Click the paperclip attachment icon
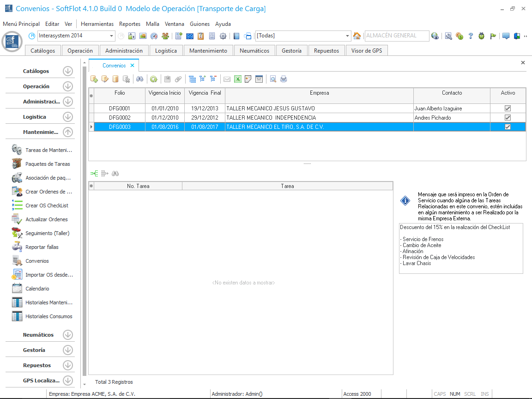 (178, 79)
